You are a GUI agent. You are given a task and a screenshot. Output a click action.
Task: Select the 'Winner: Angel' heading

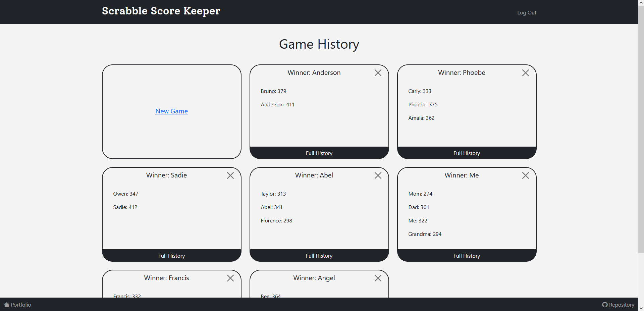[x=314, y=278]
